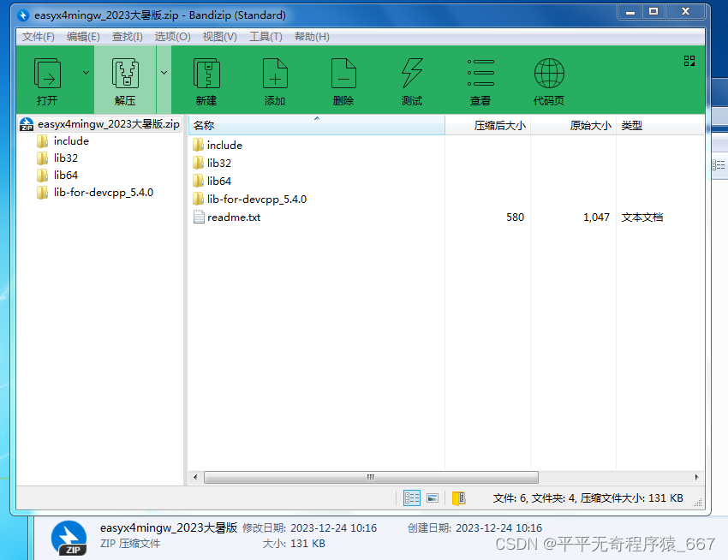Click the Bandizip title bar app icon

[23, 15]
